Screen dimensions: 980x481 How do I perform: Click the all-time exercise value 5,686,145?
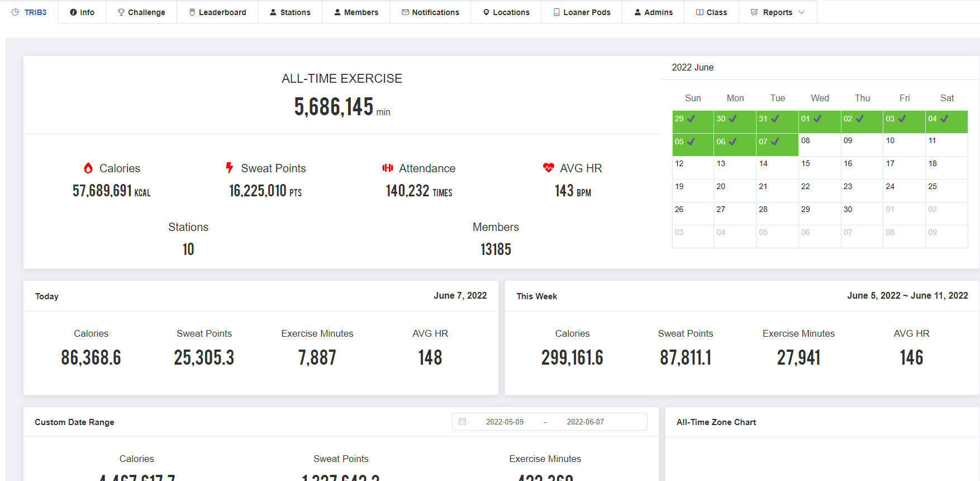point(334,106)
